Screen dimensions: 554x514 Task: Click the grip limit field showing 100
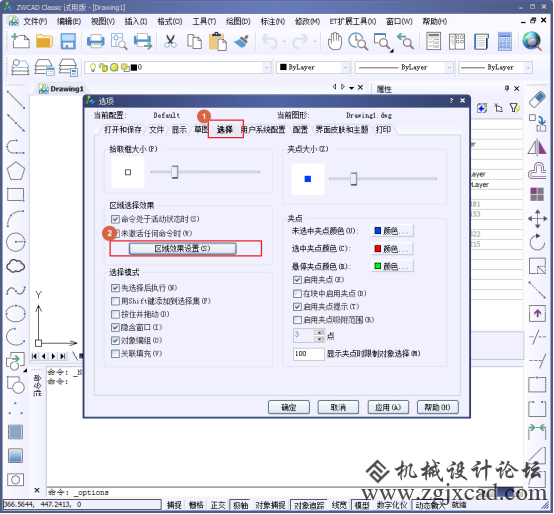tap(308, 354)
